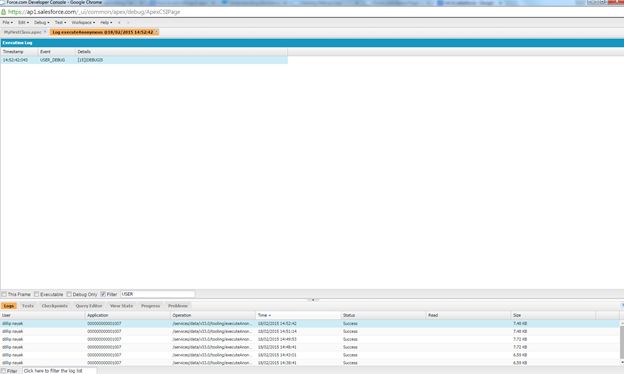Image resolution: width=624 pixels, height=374 pixels.
Task: Open the Workspace menu
Action: pos(83,23)
